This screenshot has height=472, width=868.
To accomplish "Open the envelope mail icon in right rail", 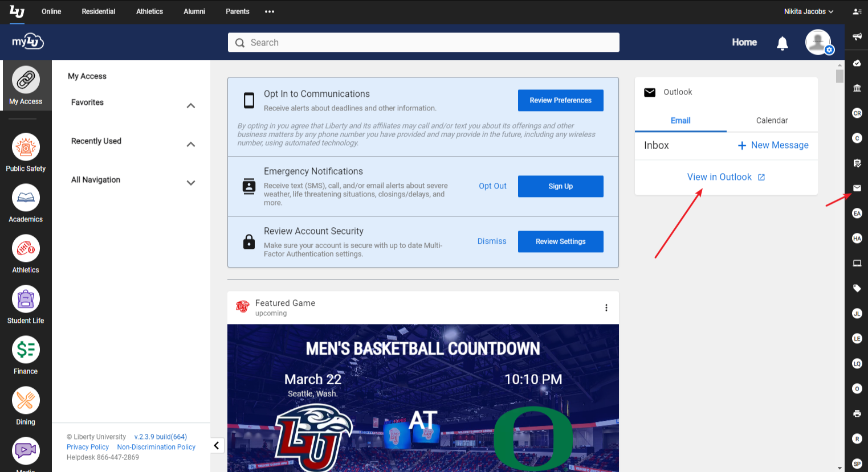I will (857, 188).
